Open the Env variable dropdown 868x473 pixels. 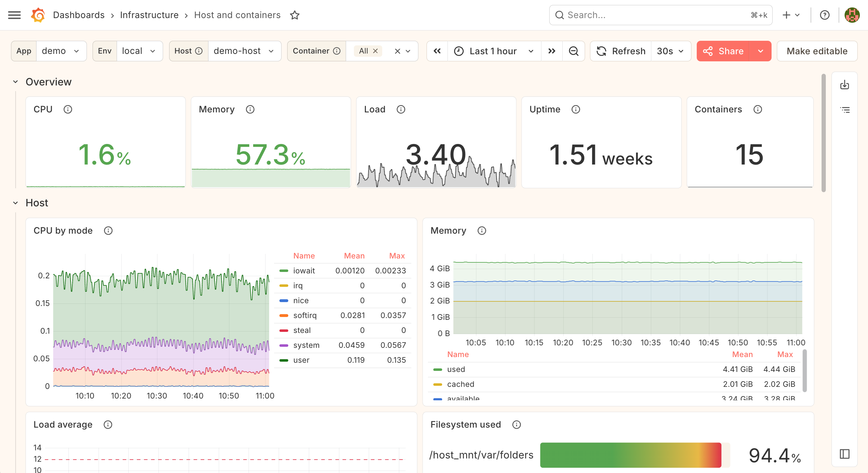point(140,51)
